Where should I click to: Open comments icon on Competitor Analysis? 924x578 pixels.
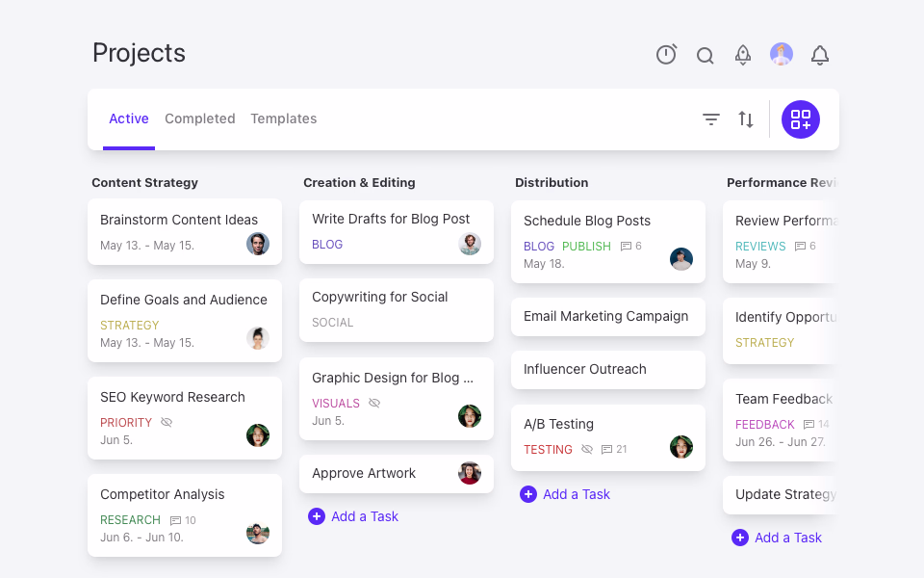(176, 520)
